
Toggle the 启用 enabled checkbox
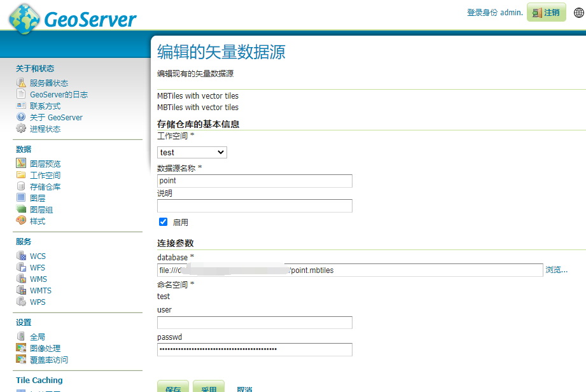(x=164, y=222)
